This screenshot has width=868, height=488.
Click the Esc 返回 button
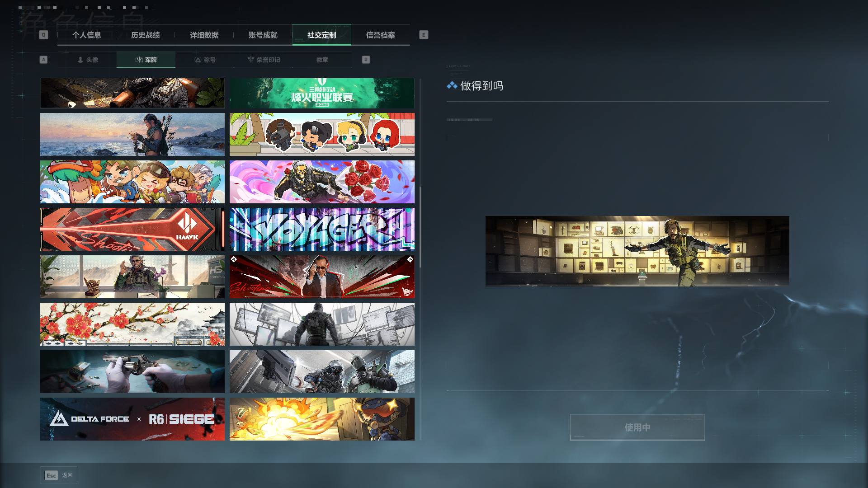click(x=59, y=475)
